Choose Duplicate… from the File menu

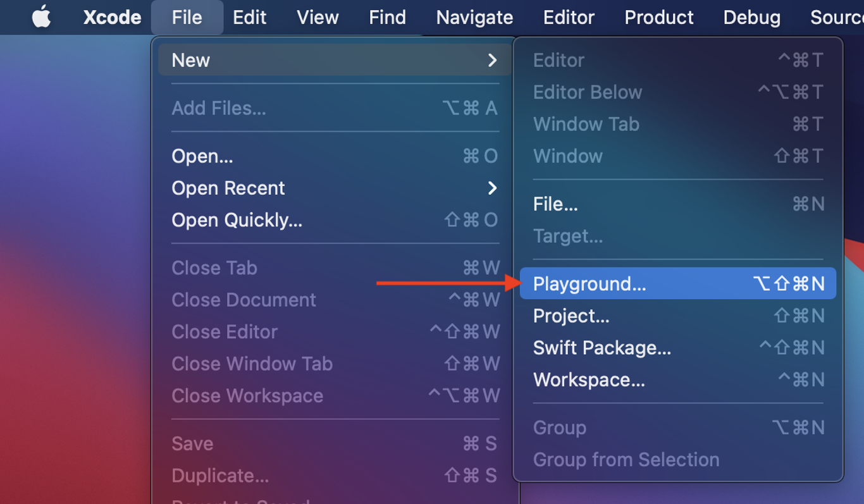tap(335, 476)
